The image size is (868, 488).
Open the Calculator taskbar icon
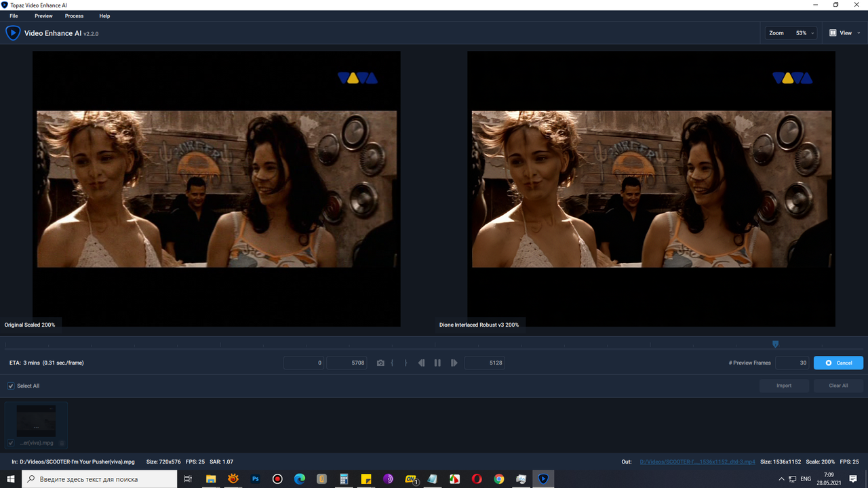click(x=344, y=479)
